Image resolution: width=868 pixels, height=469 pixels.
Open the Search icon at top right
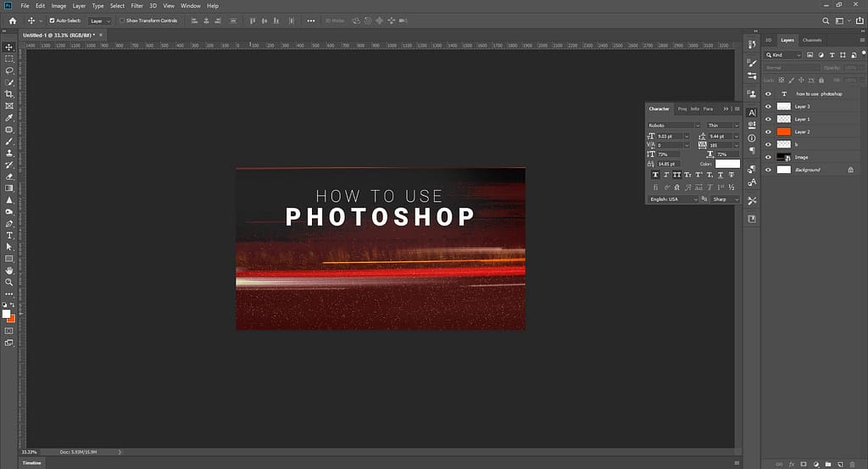coord(826,20)
